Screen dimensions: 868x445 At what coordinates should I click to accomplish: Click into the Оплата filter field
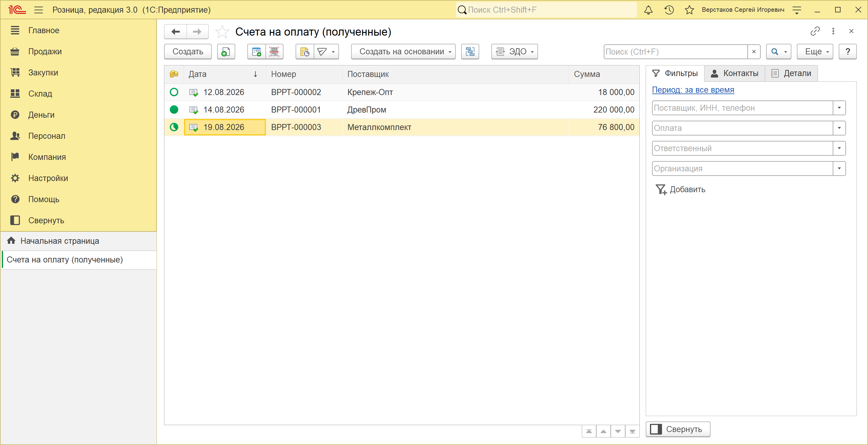[x=742, y=128]
